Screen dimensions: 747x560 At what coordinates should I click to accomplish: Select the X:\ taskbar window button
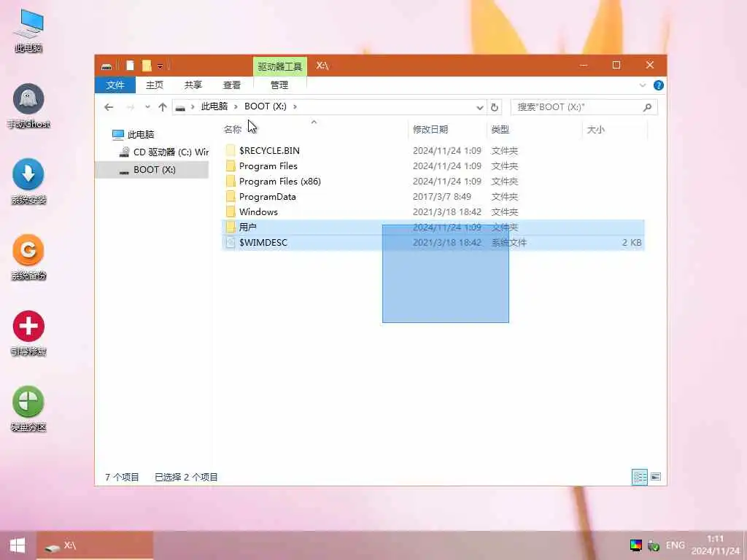click(95, 545)
